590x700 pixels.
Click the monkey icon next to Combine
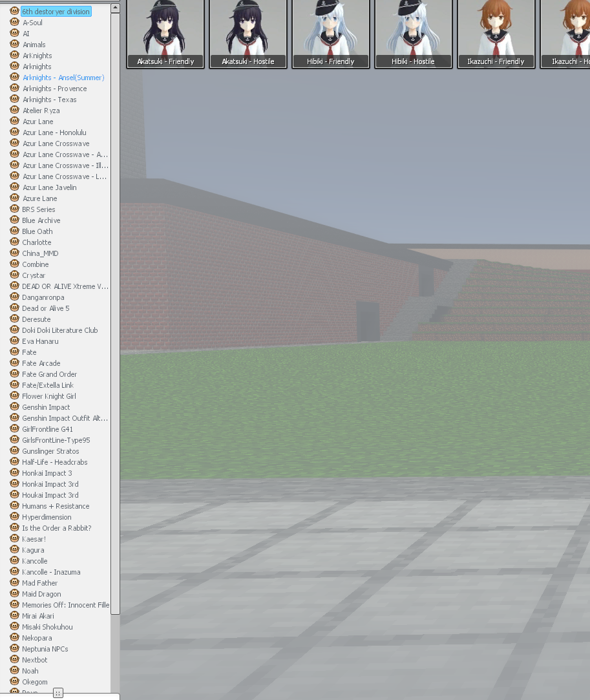15,264
